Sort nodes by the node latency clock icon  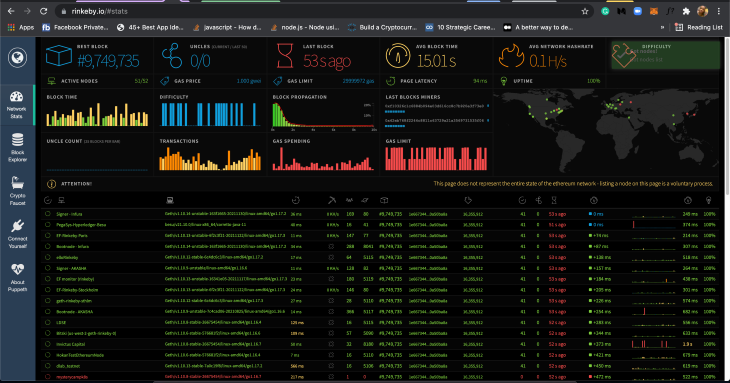click(x=296, y=200)
